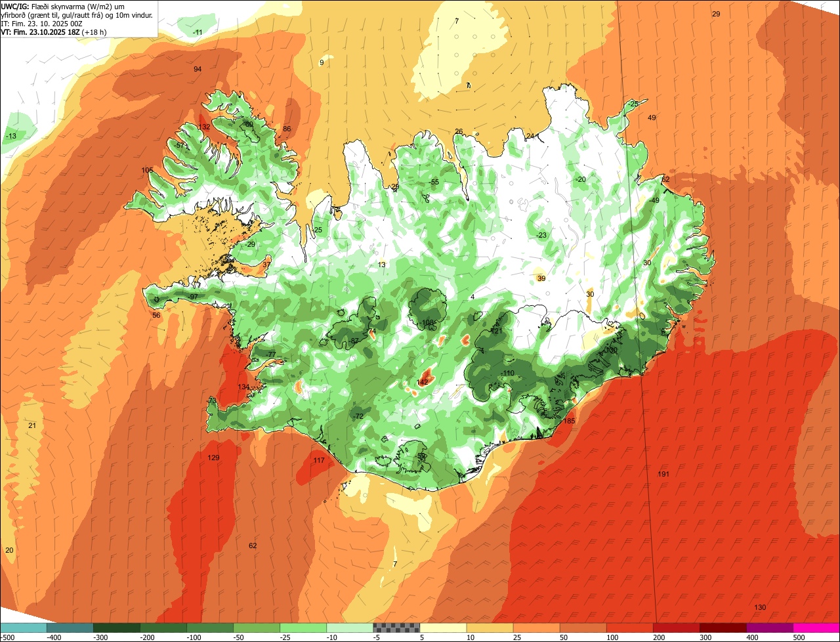Screen dimensions: 840x642
Task: Select the dark maroon legend swatch, 300 to 400
Action: coord(723,628)
